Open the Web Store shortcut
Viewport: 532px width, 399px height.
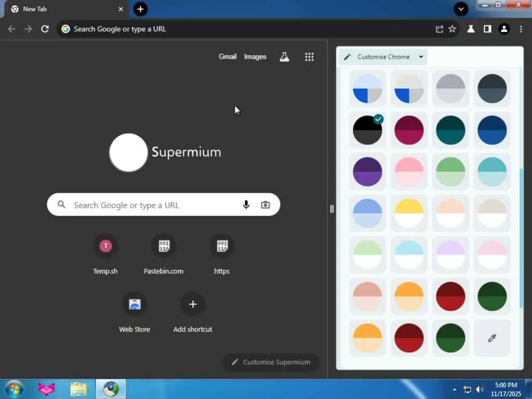coord(135,312)
